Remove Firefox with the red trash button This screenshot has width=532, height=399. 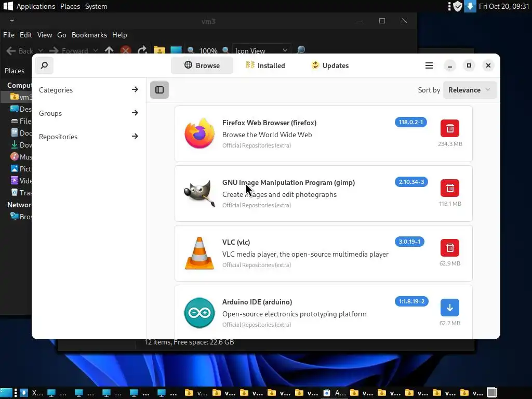tap(449, 128)
